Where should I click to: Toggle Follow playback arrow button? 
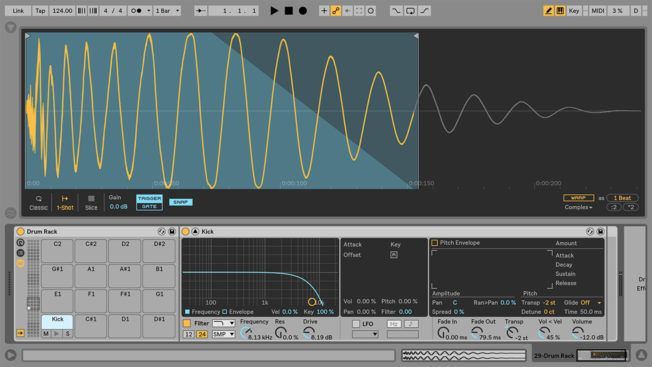(x=200, y=11)
